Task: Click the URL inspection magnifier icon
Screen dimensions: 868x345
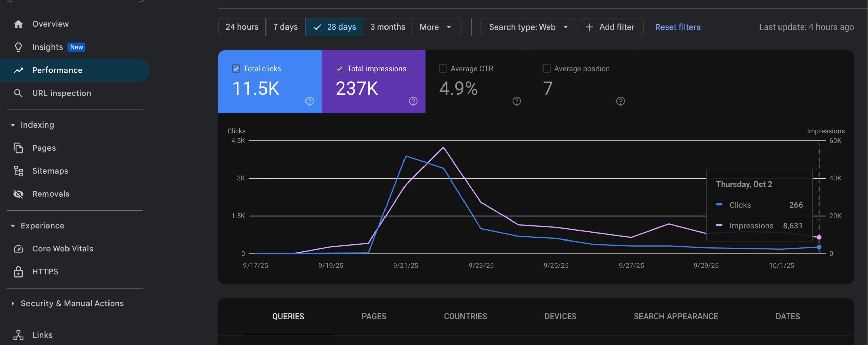Action: pos(18,93)
